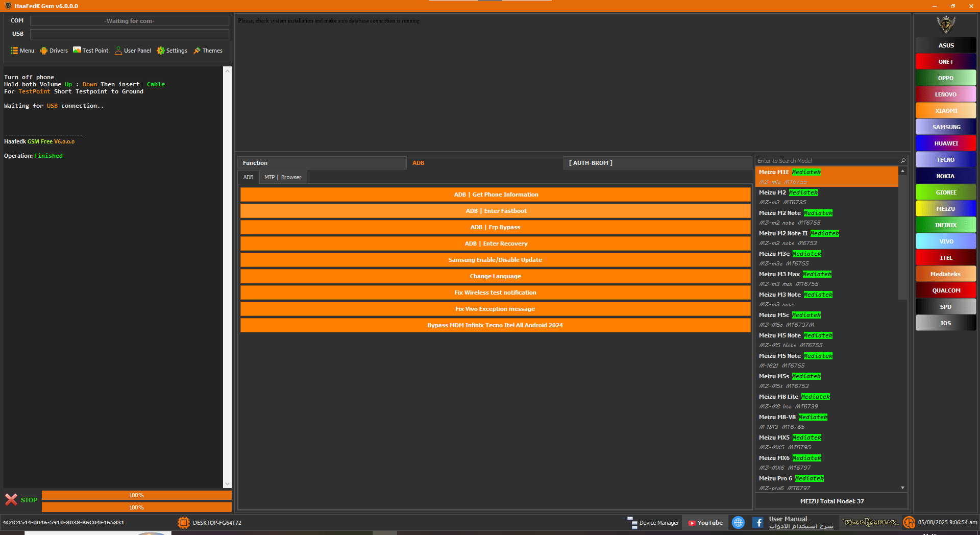Switch to the MTP | Browser tab
Screen dimensions: 980x535
(x=283, y=177)
